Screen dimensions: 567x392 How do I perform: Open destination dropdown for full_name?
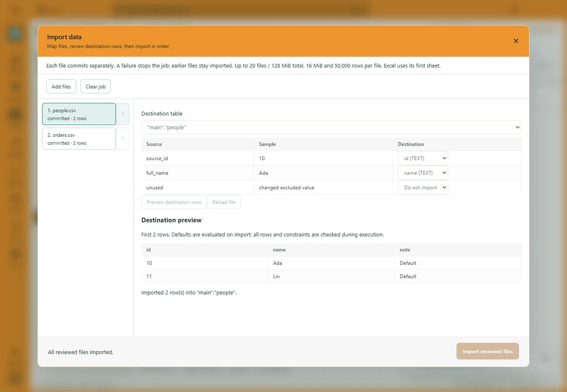[x=423, y=173]
